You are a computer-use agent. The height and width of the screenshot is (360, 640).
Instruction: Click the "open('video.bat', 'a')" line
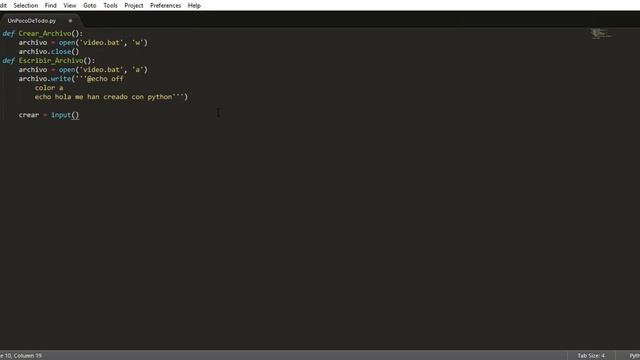click(x=83, y=70)
